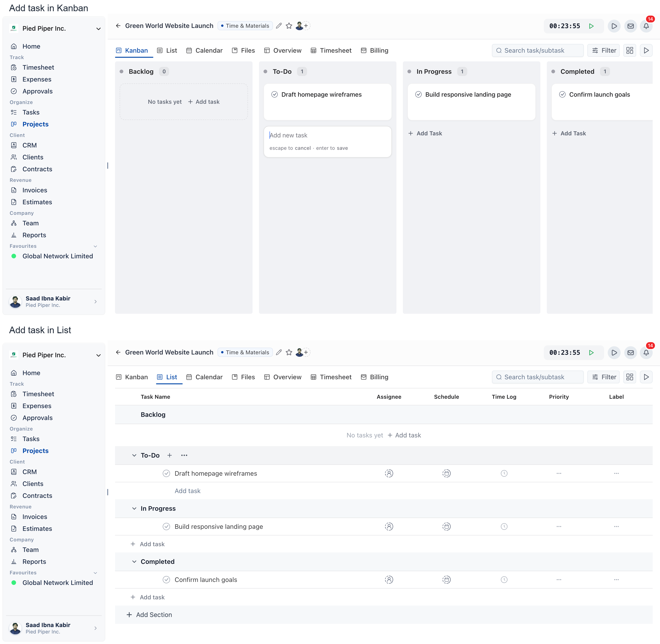Open the notifications bell in the Kanban header
The height and width of the screenshot is (644, 660).
(x=646, y=26)
